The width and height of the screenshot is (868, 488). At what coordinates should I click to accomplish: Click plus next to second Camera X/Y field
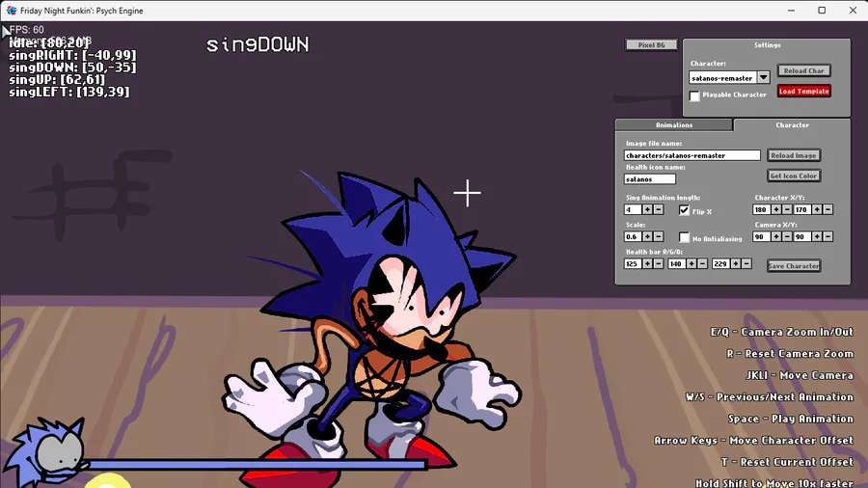(817, 237)
